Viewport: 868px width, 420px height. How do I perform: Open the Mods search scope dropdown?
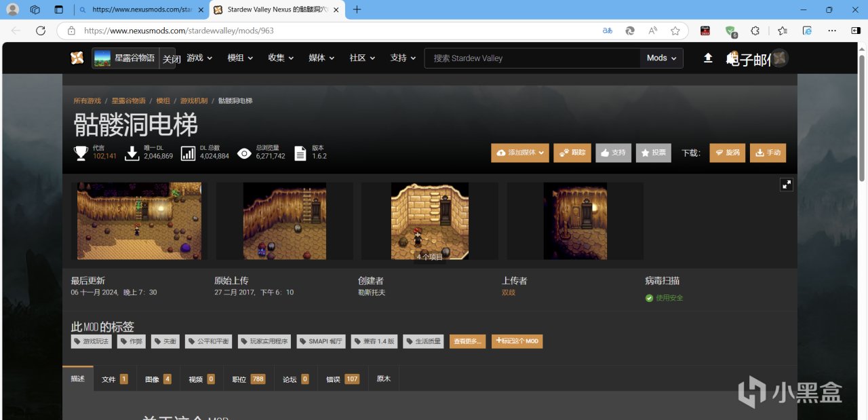pos(661,58)
